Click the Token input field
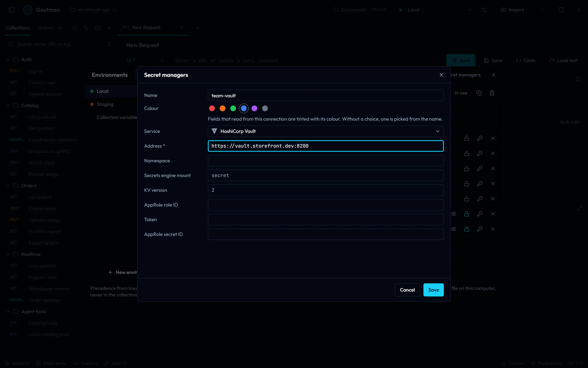Image resolution: width=588 pixels, height=368 pixels. coord(326,220)
